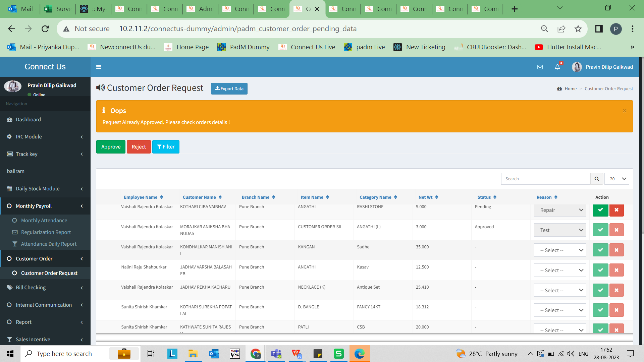Open Dashboard in the sidebar
The image size is (644, 362).
[45, 120]
